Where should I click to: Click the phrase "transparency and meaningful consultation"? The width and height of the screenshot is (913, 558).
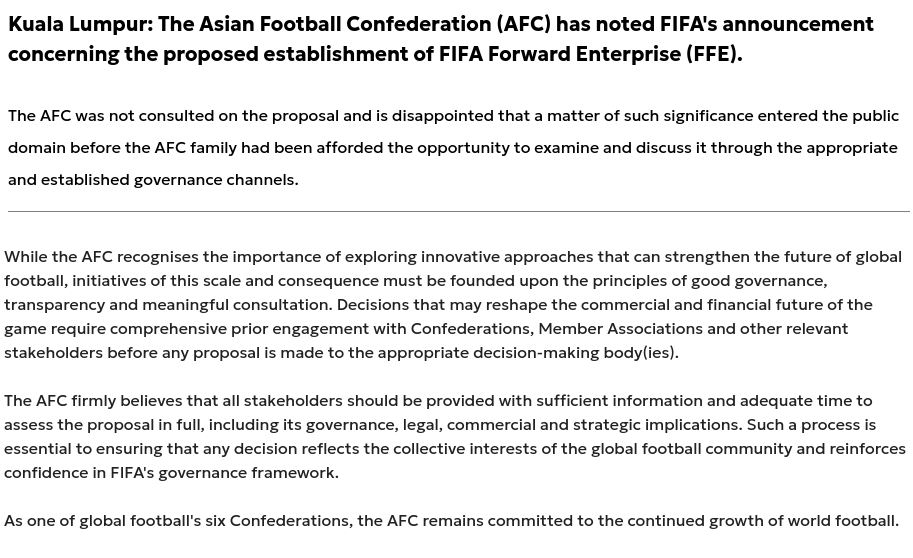click(168, 305)
